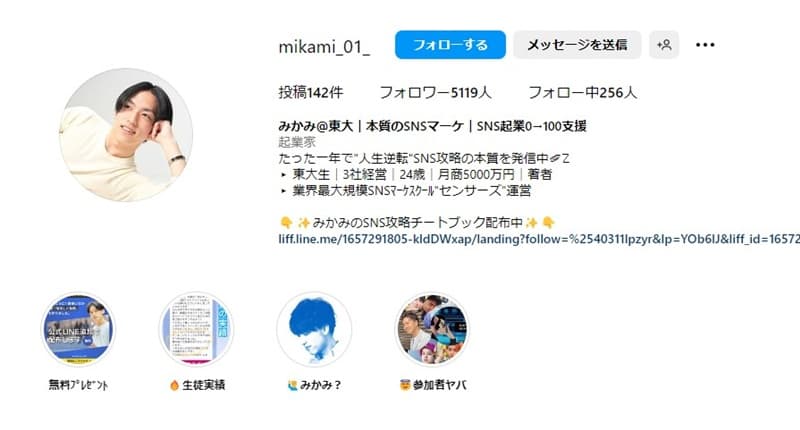Click the メッセージを送信 message button
The width and height of the screenshot is (800, 430).
(577, 45)
